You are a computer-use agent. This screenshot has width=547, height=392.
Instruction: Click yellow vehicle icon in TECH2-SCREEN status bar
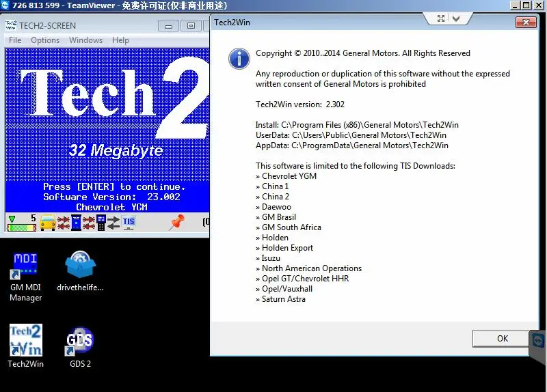click(x=48, y=223)
